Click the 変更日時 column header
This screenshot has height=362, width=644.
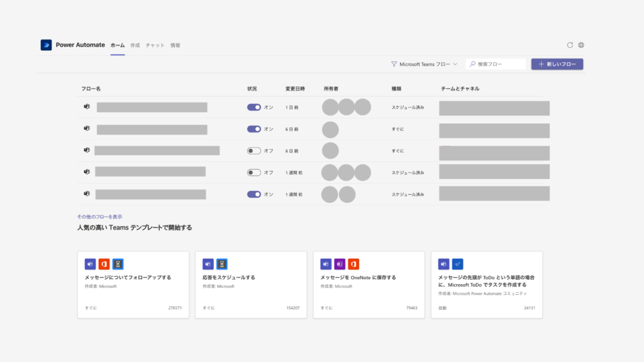coord(295,89)
